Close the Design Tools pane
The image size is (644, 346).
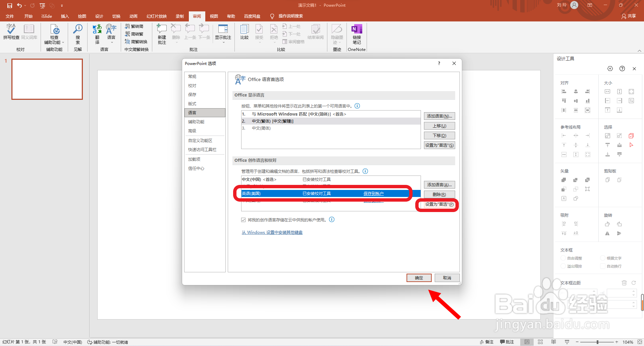point(634,69)
